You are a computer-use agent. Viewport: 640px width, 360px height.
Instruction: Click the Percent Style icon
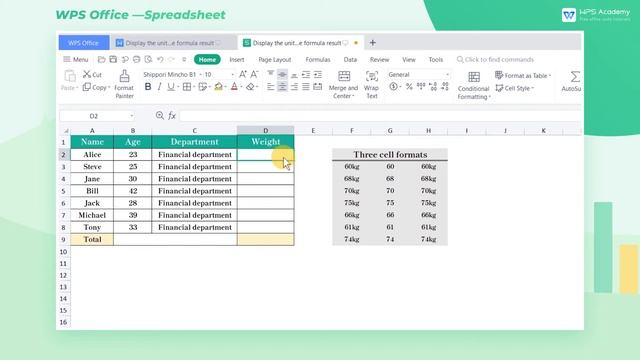point(409,87)
